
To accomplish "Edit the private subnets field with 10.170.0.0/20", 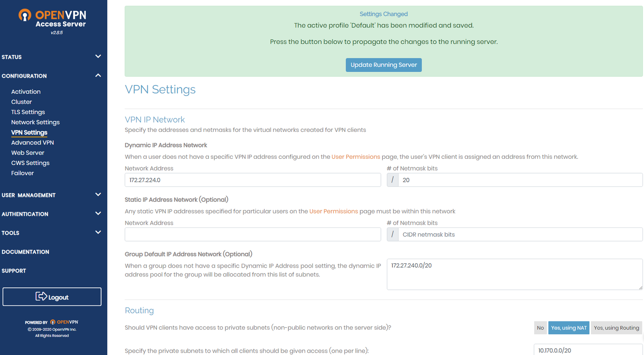I will [x=588, y=350].
